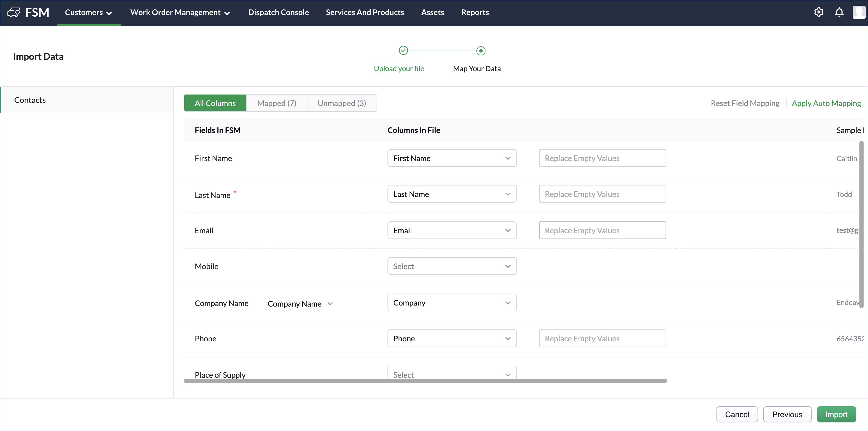Open the First Name column dropdown
Screen dimensions: 868x431
(451, 158)
